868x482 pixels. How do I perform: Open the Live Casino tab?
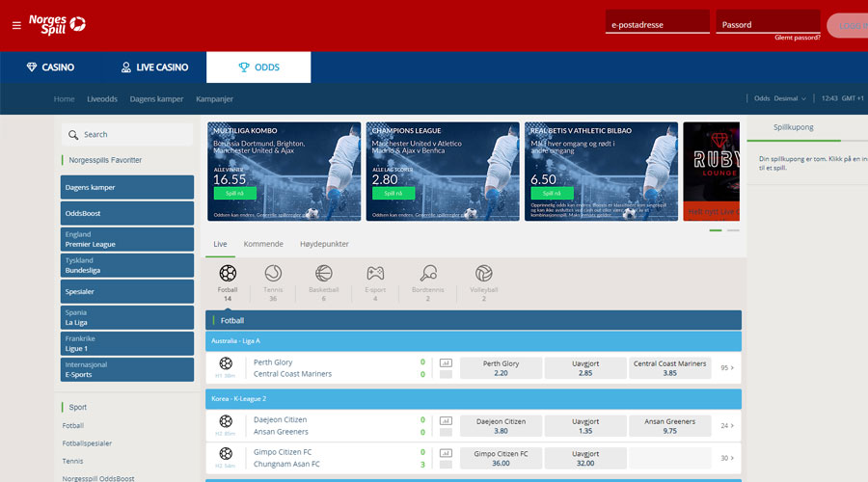pos(154,67)
